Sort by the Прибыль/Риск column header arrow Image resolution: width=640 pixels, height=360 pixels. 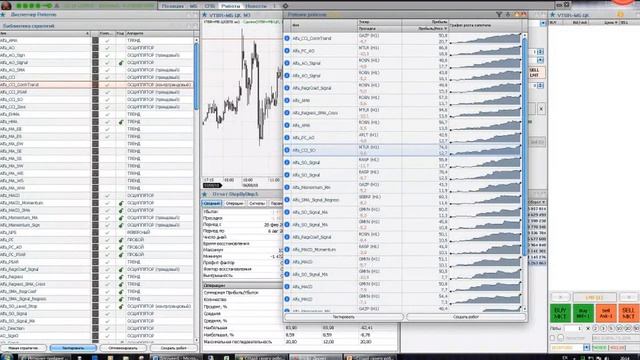[x=445, y=29]
